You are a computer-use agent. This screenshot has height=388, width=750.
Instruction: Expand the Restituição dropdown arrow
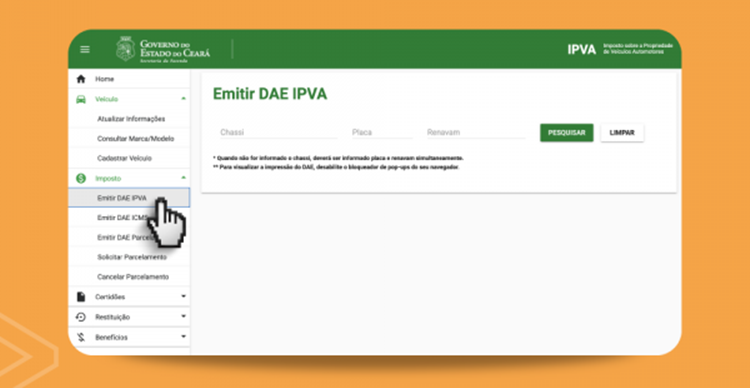[x=184, y=316]
